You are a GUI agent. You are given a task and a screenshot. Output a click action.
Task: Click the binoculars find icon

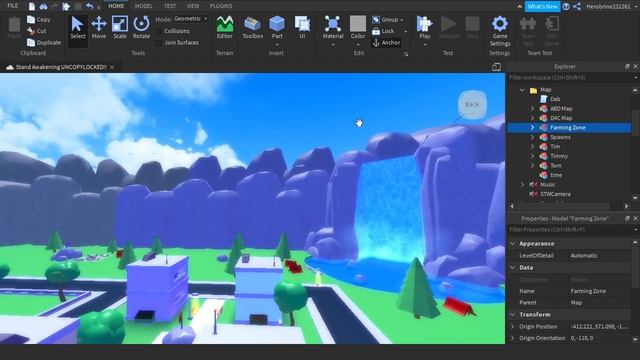pyautogui.click(x=43, y=6)
